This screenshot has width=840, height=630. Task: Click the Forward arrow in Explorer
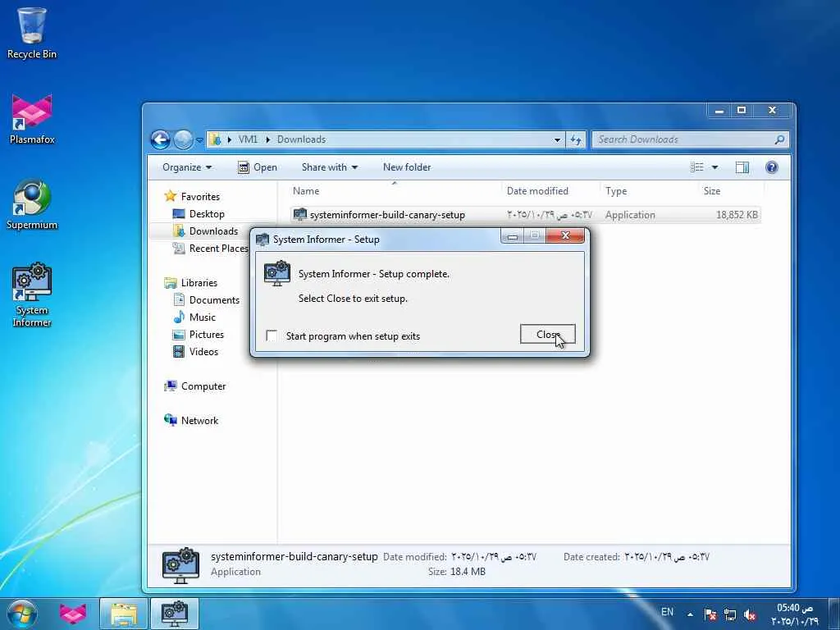coord(183,139)
